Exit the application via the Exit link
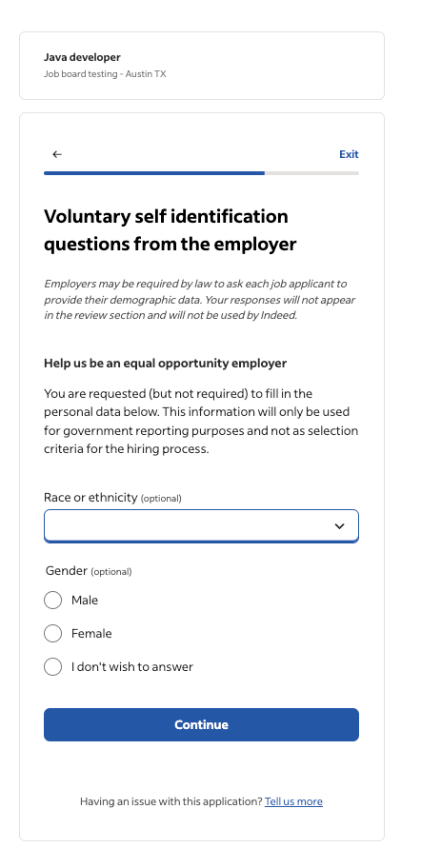 (349, 154)
